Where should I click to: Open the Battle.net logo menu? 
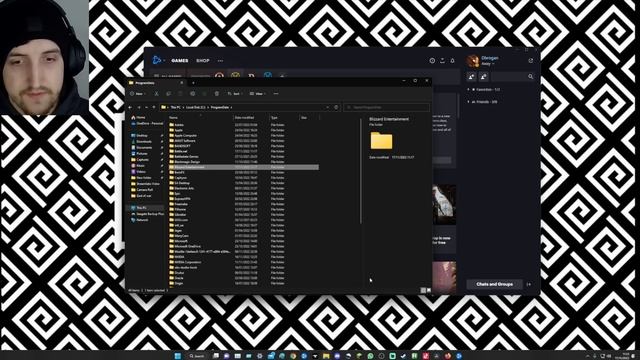pyautogui.click(x=158, y=60)
